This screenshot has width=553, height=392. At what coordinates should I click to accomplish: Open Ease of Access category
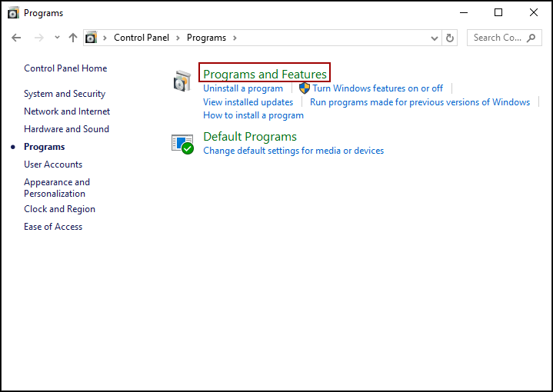53,227
